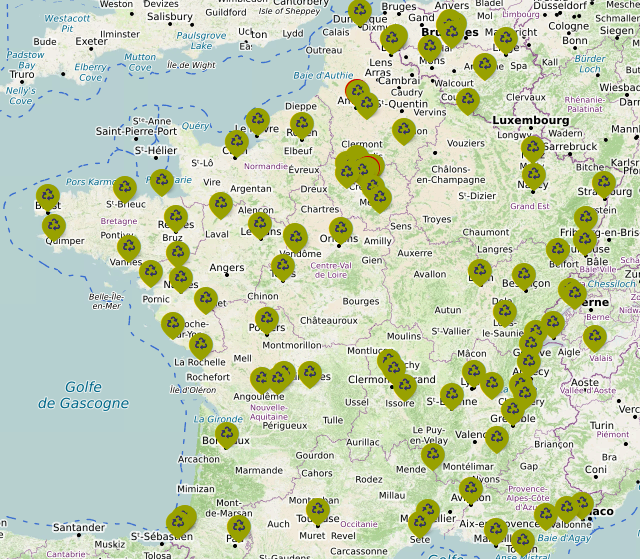640x559 pixels.
Task: Select the recycling marker above Quimper
Action: [x=54, y=226]
